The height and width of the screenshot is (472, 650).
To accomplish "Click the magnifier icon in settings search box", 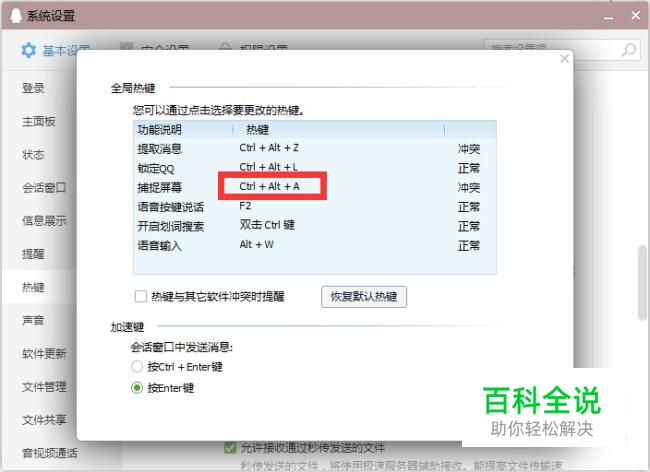I will (x=629, y=50).
